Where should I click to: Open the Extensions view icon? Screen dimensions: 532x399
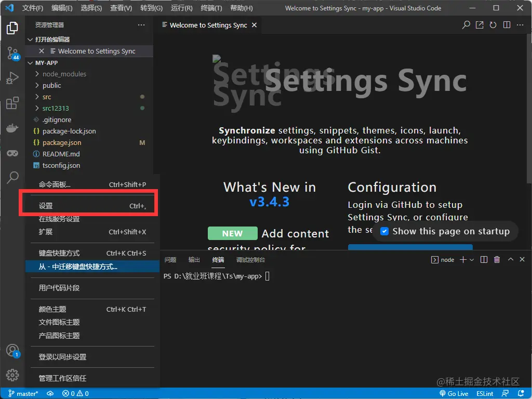point(12,103)
